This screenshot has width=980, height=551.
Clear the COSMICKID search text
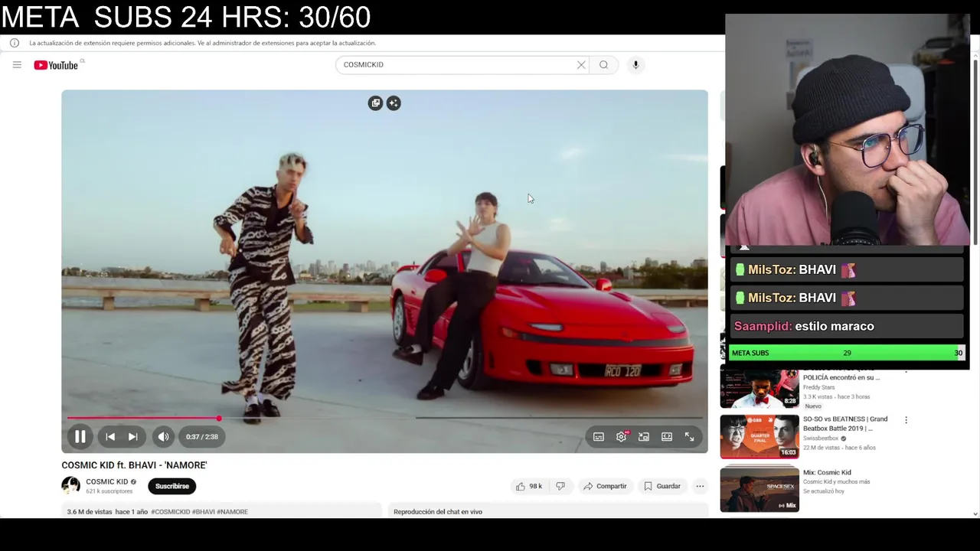point(581,65)
